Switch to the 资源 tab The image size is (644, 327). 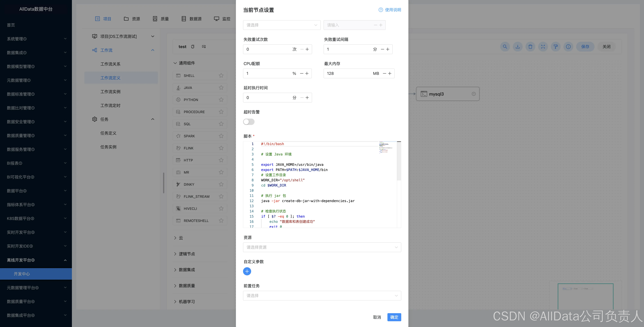(x=132, y=19)
